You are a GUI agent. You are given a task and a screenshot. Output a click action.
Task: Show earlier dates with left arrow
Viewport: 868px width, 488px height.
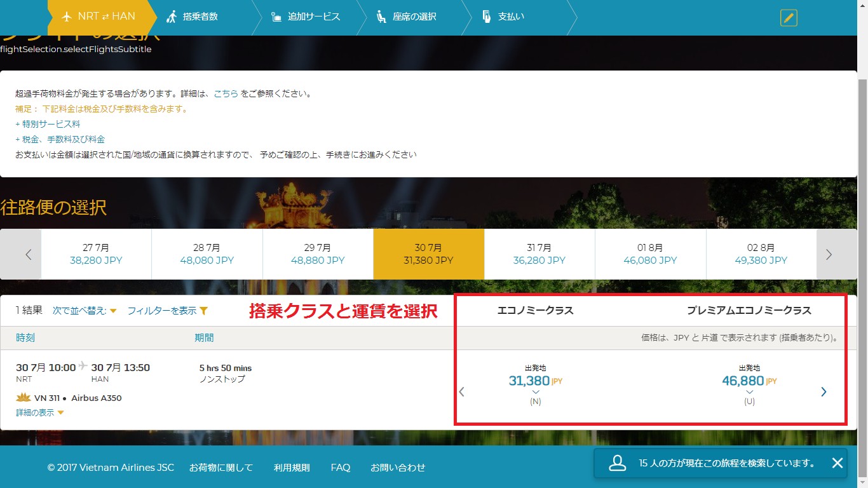(x=28, y=254)
